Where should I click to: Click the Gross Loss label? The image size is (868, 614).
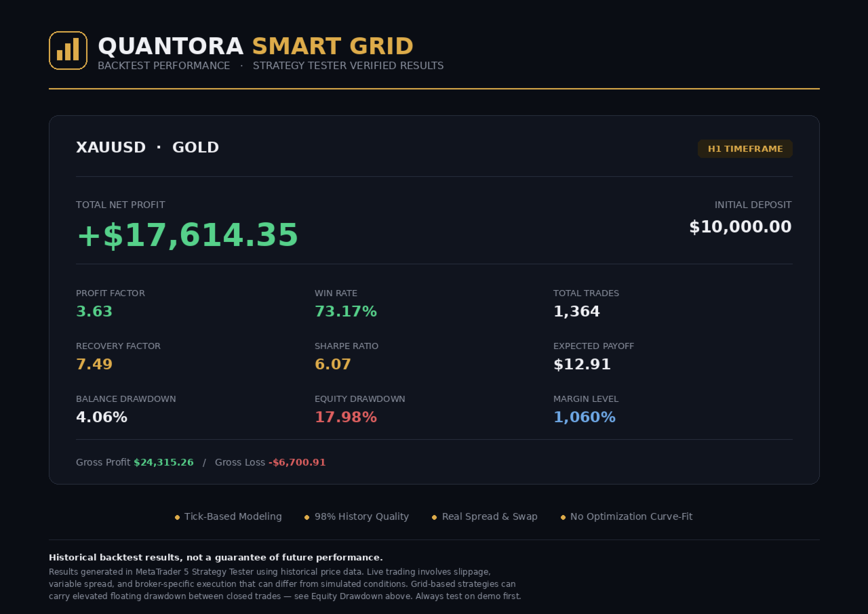tap(240, 462)
